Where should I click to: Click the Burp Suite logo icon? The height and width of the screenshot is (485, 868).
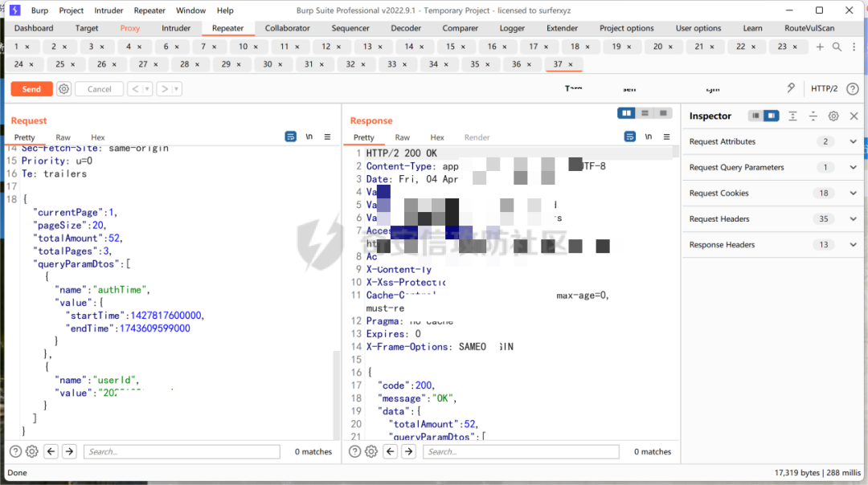15,10
